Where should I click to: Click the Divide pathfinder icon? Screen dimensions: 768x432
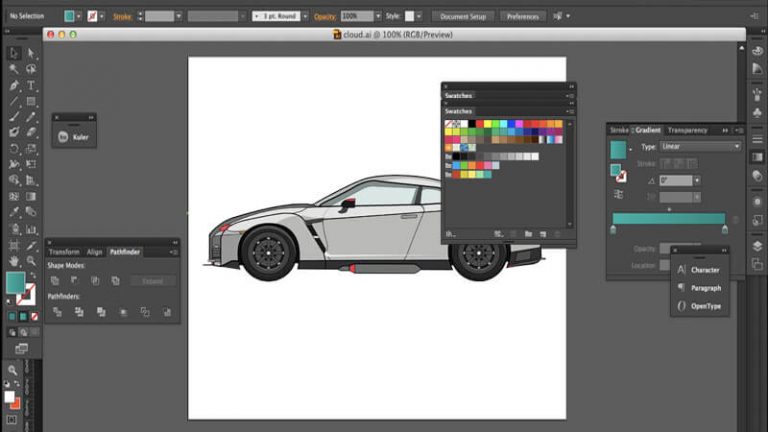click(x=57, y=312)
